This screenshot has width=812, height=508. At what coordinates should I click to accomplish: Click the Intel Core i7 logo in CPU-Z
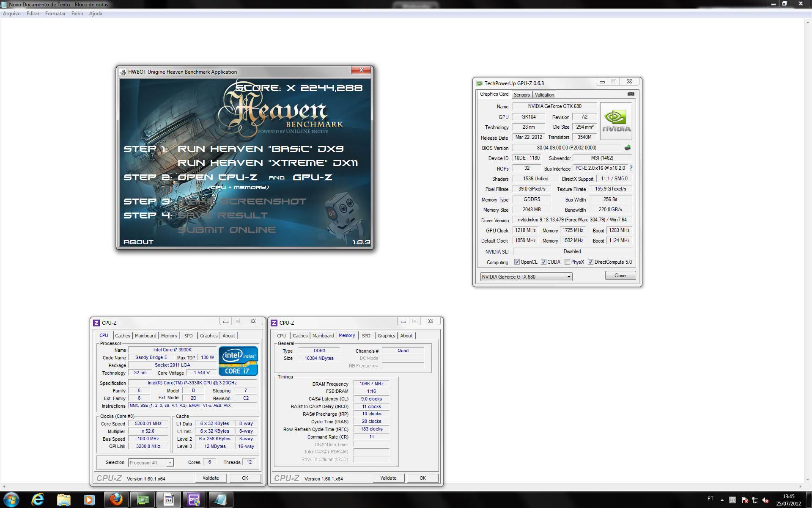tap(238, 361)
